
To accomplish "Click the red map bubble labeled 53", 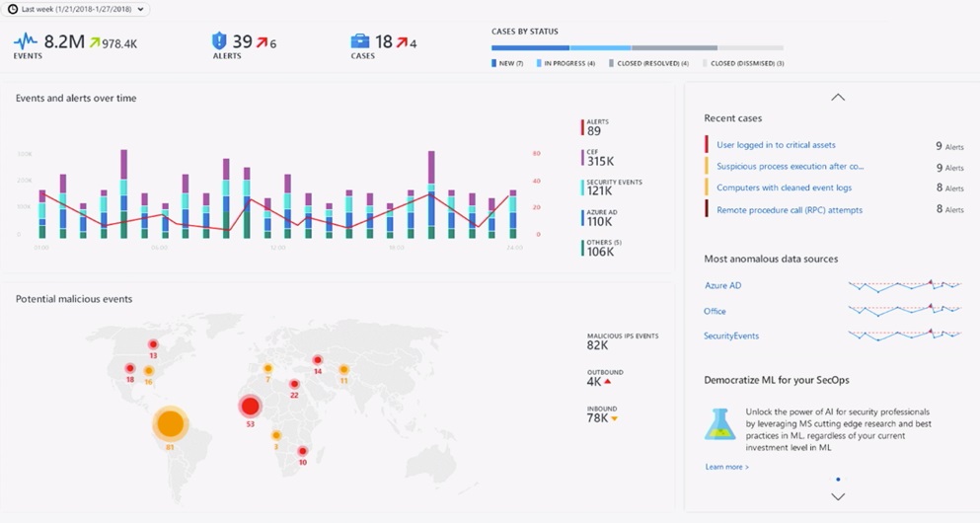I will 250,407.
